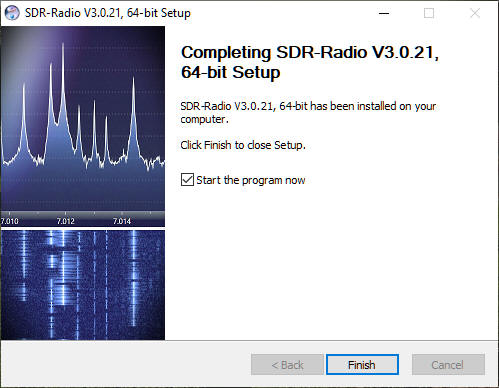Image resolution: width=499 pixels, height=388 pixels.
Task: Click the greyed-out Back button
Action: 287,365
